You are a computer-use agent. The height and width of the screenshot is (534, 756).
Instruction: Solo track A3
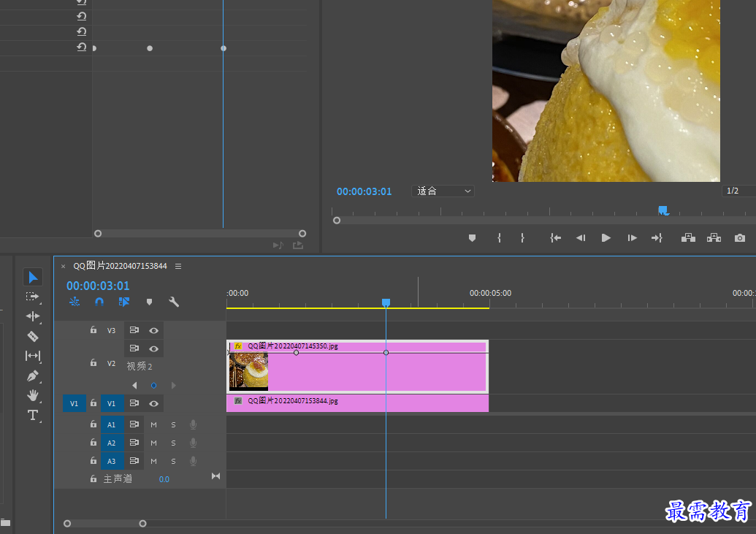174,461
